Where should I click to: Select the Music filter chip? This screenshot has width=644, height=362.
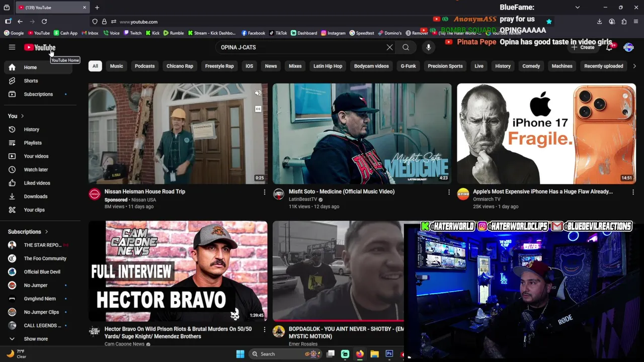(x=116, y=66)
